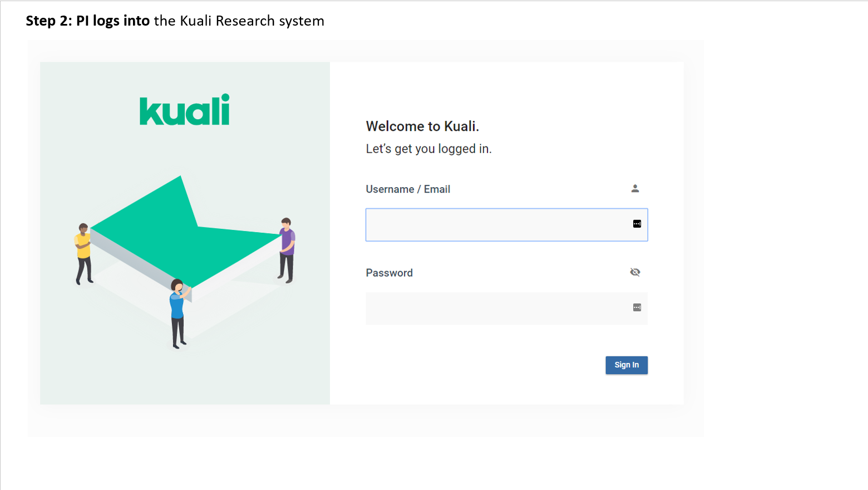Screen dimensions: 868x490
Task: Click the "Username / Email" label
Action: coord(408,189)
